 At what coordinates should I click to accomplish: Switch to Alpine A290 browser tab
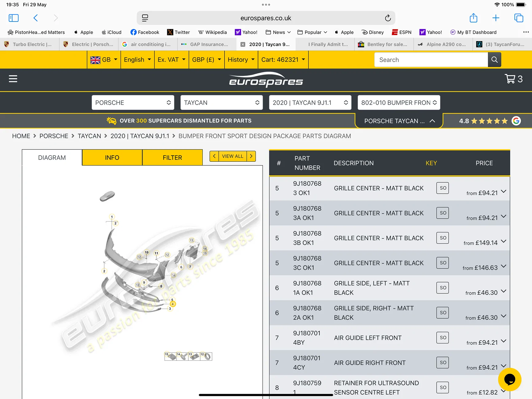443,45
